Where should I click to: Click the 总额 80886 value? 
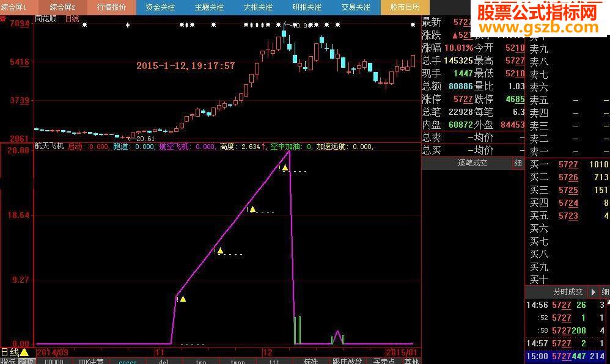pos(461,86)
